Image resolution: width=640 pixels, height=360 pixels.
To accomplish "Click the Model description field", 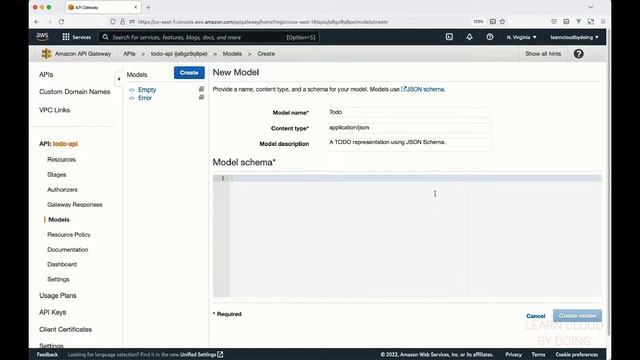I will tap(409, 144).
